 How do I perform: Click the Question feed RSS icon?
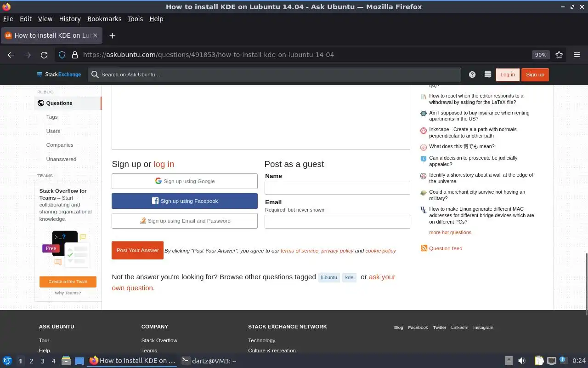pyautogui.click(x=424, y=248)
